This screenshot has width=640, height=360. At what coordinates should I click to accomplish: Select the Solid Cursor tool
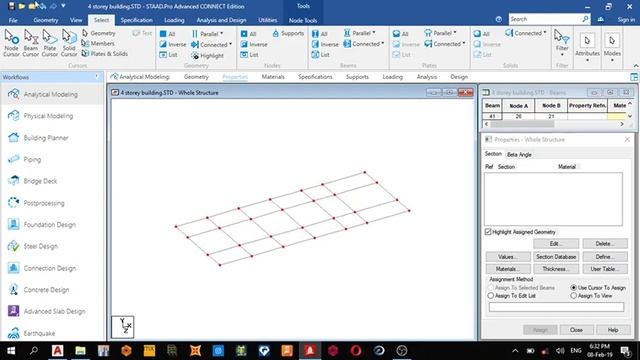click(69, 43)
